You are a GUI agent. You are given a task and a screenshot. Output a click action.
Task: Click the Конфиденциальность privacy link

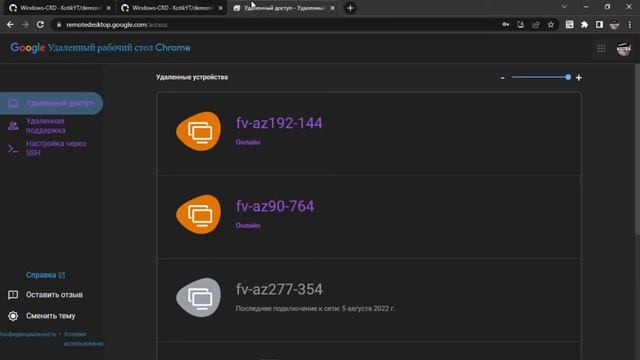pyautogui.click(x=28, y=334)
